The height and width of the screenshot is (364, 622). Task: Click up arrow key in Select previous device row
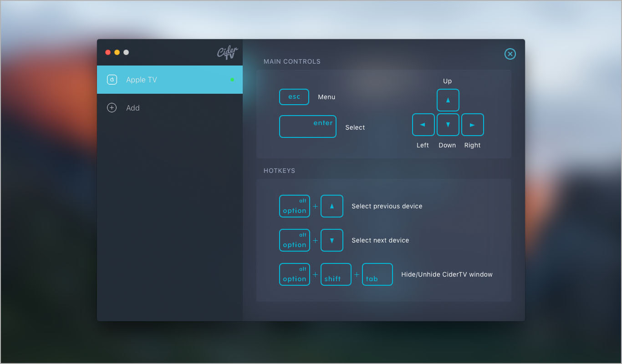pos(332,206)
